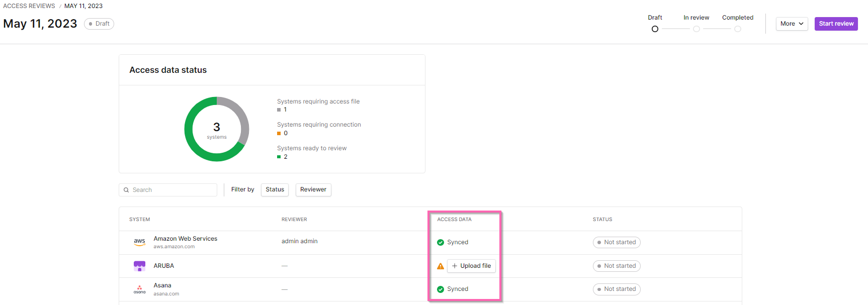Click Systems requiring connection label
The height and width of the screenshot is (305, 868).
[319, 125]
